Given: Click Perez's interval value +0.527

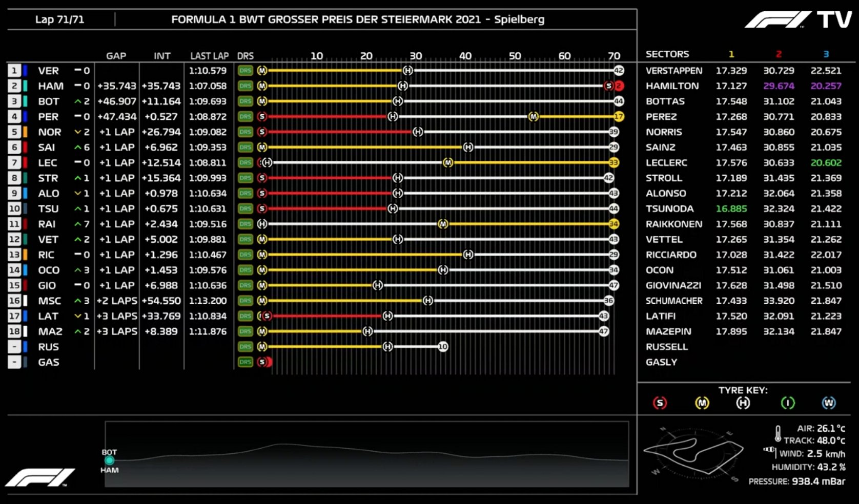Looking at the screenshot, I should [161, 117].
